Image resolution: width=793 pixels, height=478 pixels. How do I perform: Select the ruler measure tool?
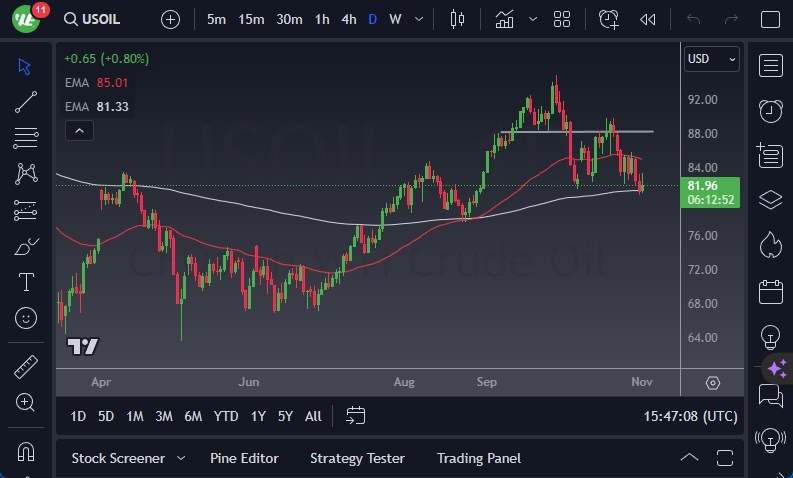(26, 367)
